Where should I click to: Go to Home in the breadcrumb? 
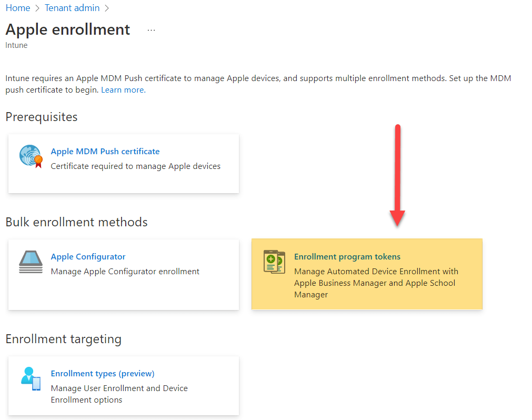click(x=18, y=8)
